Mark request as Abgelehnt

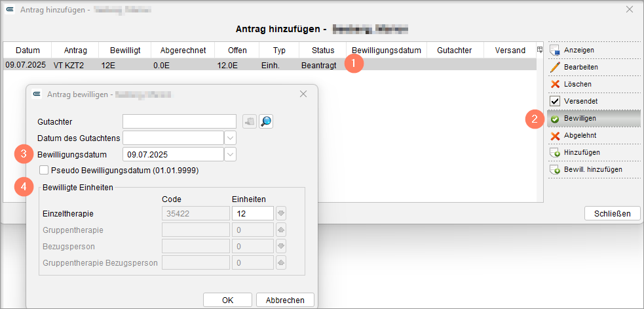594,135
